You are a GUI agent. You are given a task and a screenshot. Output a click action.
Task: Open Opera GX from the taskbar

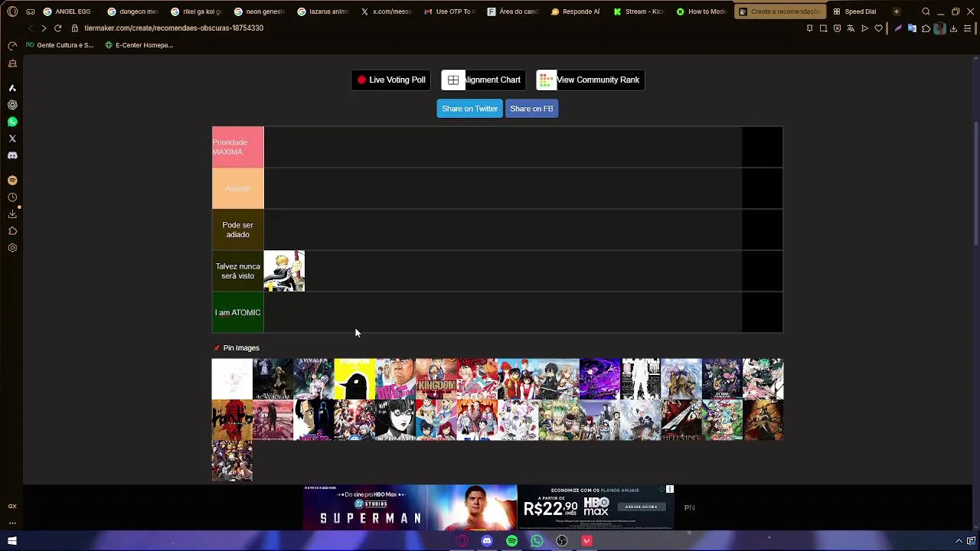(x=462, y=541)
